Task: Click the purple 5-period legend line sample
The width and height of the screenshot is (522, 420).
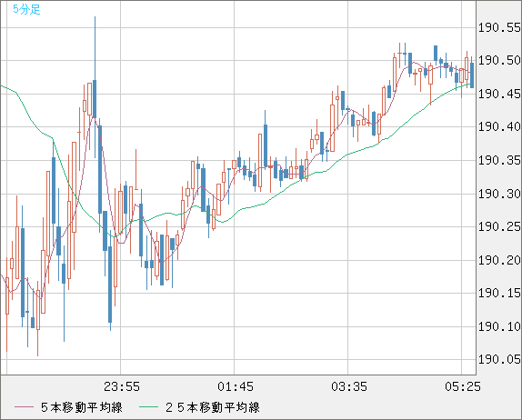Action: 24,407
